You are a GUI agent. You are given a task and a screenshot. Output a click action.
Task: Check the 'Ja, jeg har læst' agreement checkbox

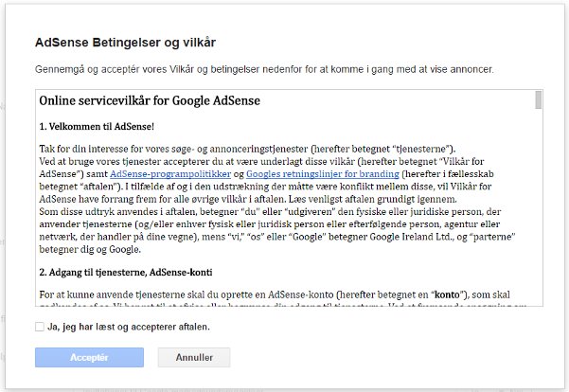click(x=40, y=327)
